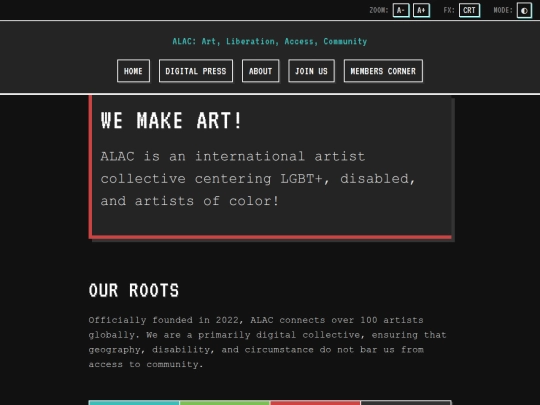Click the MODE: label

[503, 10]
